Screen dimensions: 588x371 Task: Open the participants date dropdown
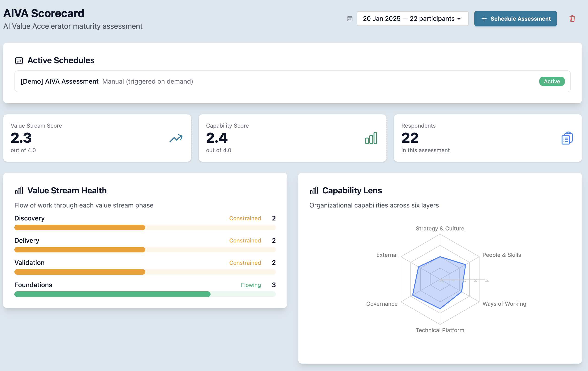(x=412, y=18)
